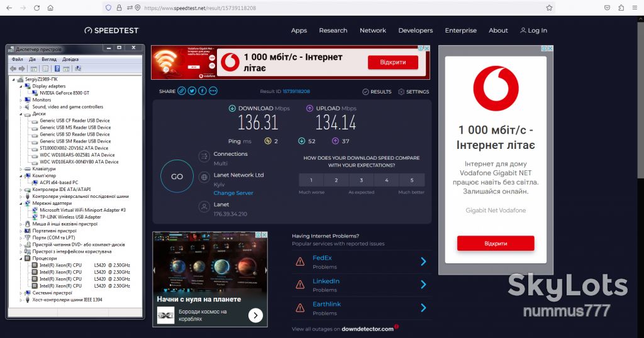Select NVIDIA GeForce 8500 GT device

(65, 93)
